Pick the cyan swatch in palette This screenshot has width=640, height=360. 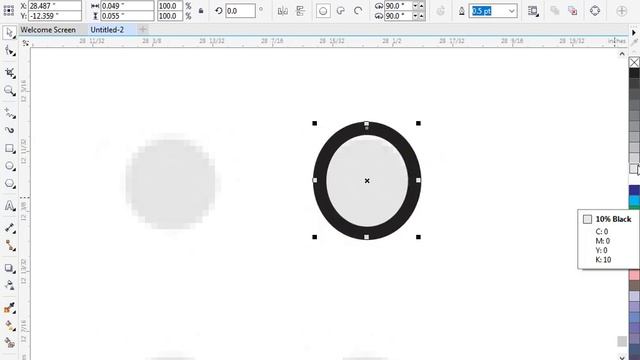coord(634,200)
